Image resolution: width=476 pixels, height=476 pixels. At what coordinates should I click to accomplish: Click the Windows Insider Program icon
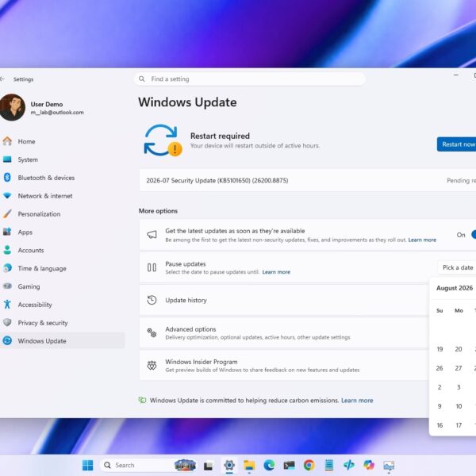coord(152,366)
